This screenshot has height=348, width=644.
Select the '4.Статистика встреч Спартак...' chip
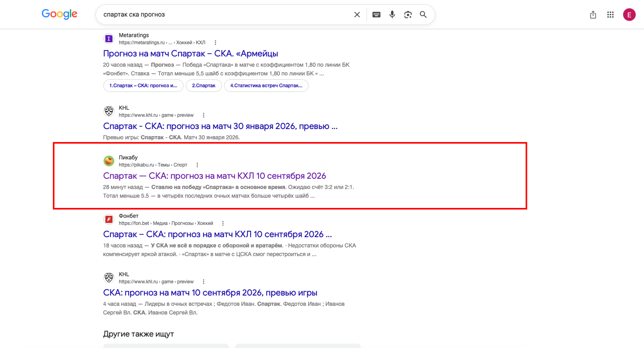pos(266,86)
